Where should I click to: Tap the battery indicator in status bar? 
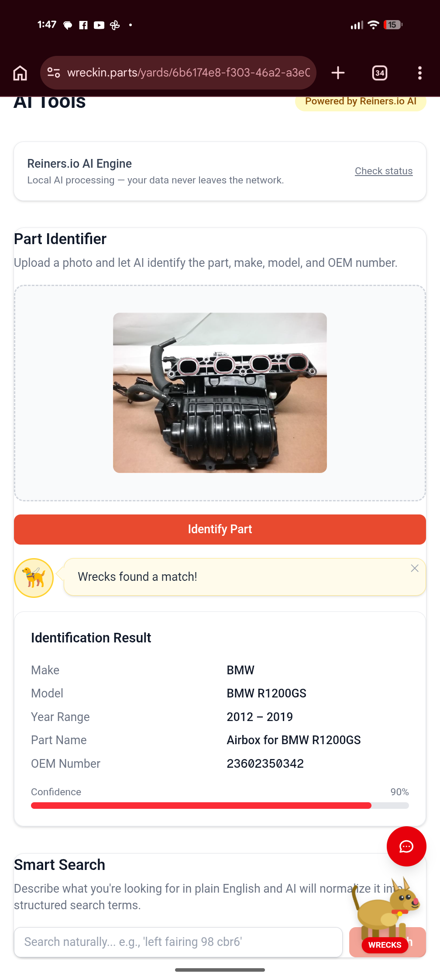[392, 25]
